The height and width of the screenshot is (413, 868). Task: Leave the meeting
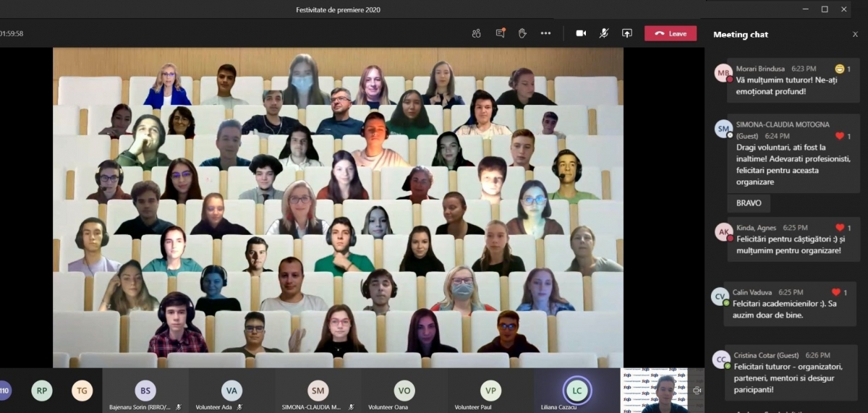[x=671, y=33]
